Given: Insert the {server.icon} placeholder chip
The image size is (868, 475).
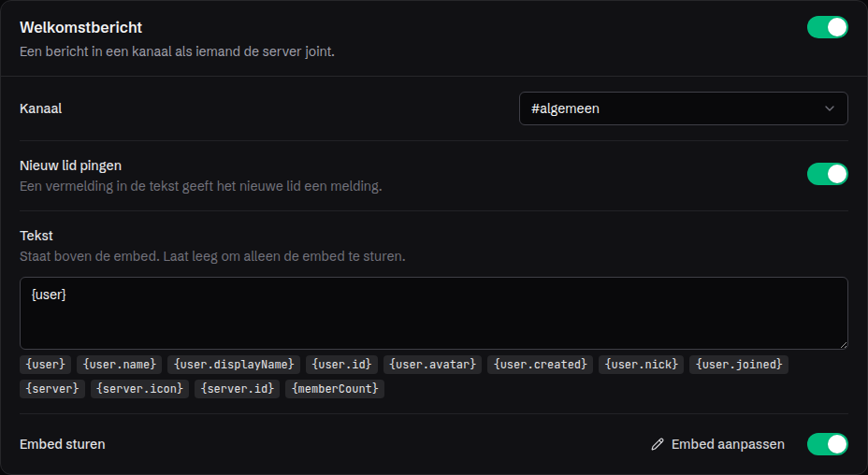Looking at the screenshot, I should point(139,389).
